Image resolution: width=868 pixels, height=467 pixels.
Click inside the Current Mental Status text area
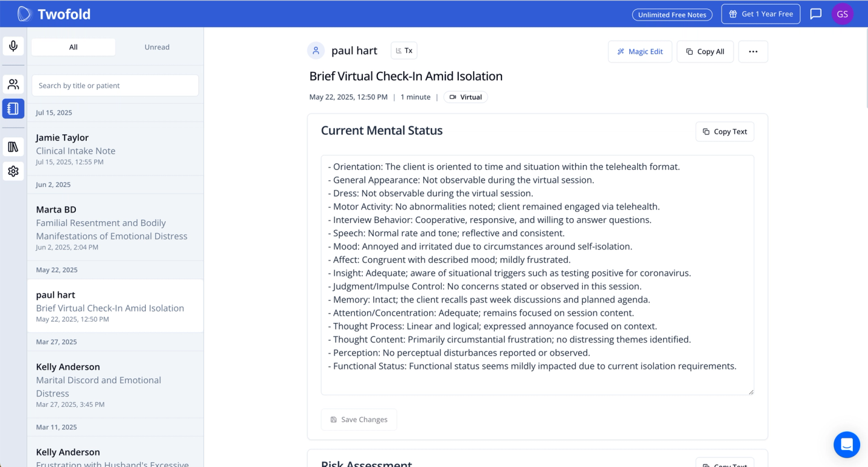(537, 275)
